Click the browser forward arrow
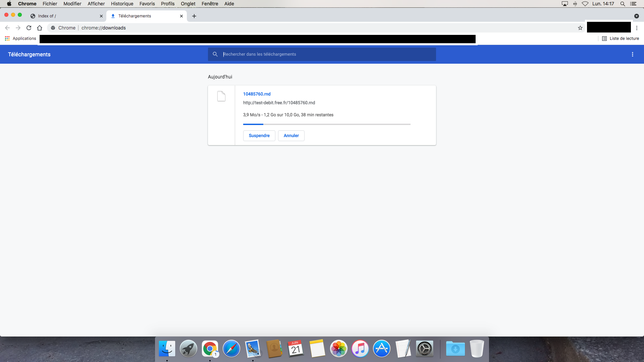The image size is (644, 362). [18, 28]
